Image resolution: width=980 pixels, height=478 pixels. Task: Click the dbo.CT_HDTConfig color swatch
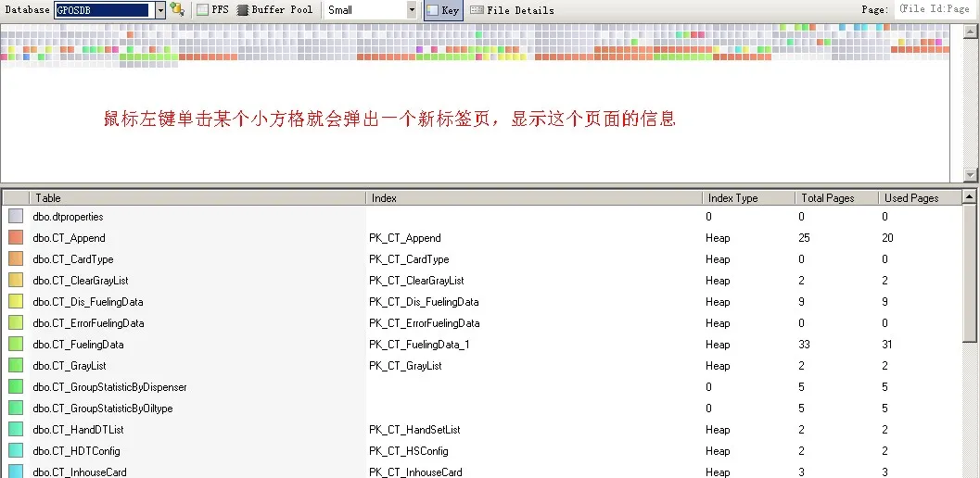[x=17, y=450]
